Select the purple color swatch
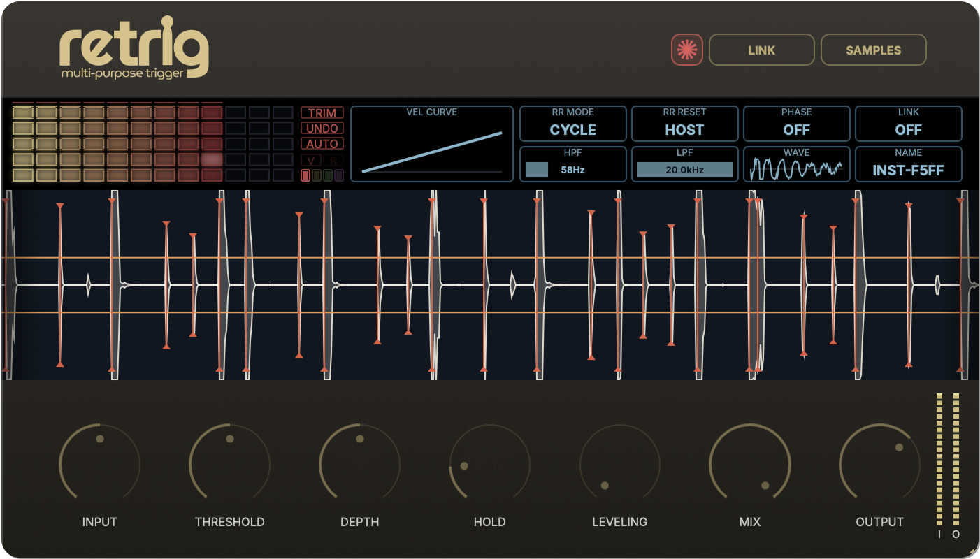The height and width of the screenshot is (559, 980). pos(339,175)
